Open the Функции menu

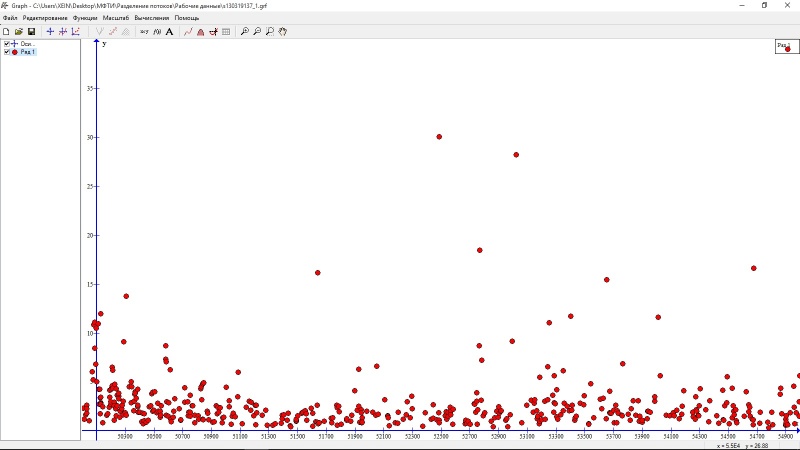tap(85, 18)
